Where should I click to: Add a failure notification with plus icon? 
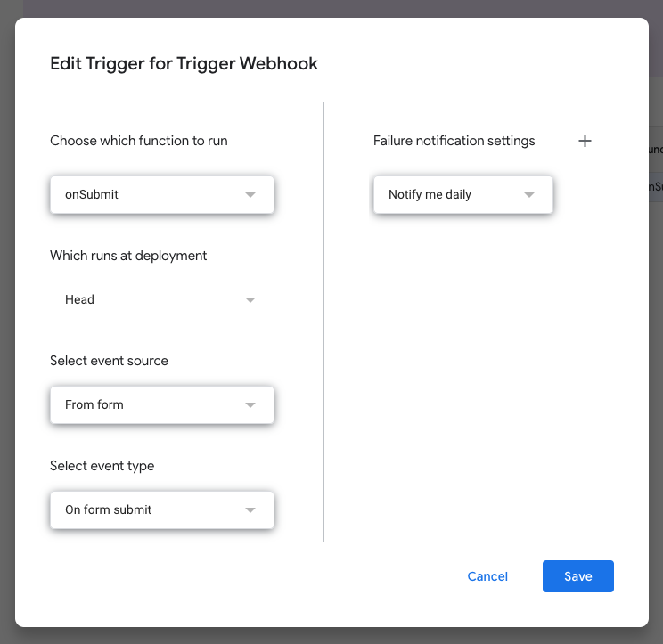tap(585, 141)
